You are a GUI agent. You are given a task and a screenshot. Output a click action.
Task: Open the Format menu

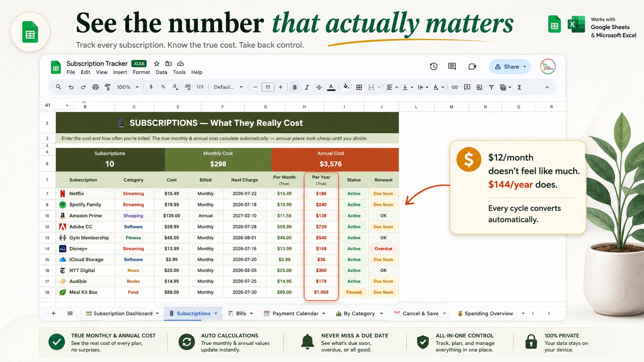tap(141, 72)
